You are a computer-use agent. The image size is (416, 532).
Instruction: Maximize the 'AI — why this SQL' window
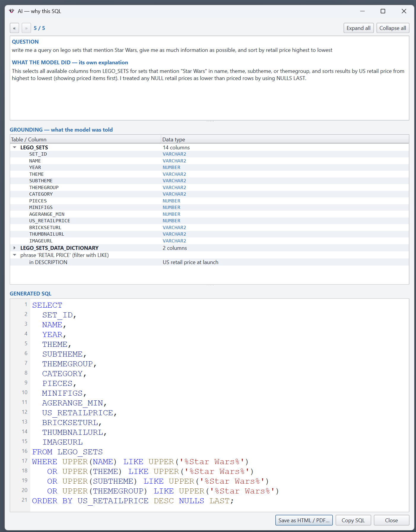pyautogui.click(x=383, y=11)
